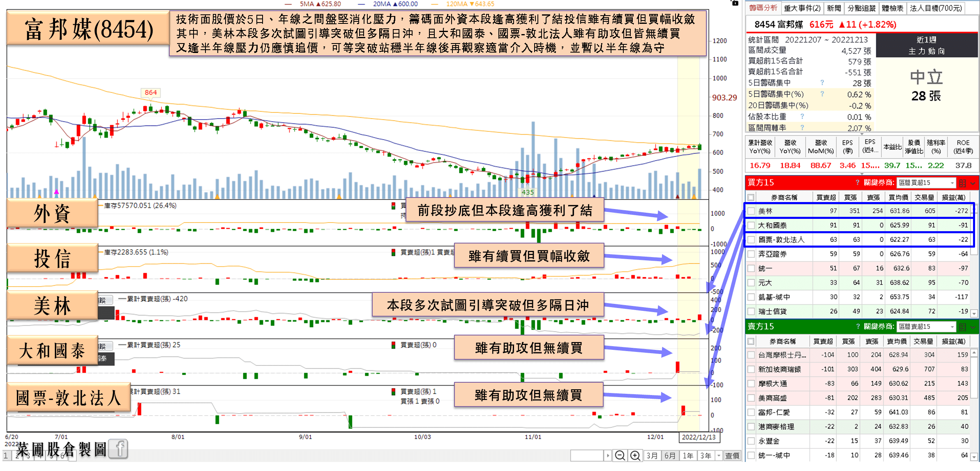980x471 pixels.
Task: Click the date input field near zoom buttons
Action: click(x=587, y=455)
